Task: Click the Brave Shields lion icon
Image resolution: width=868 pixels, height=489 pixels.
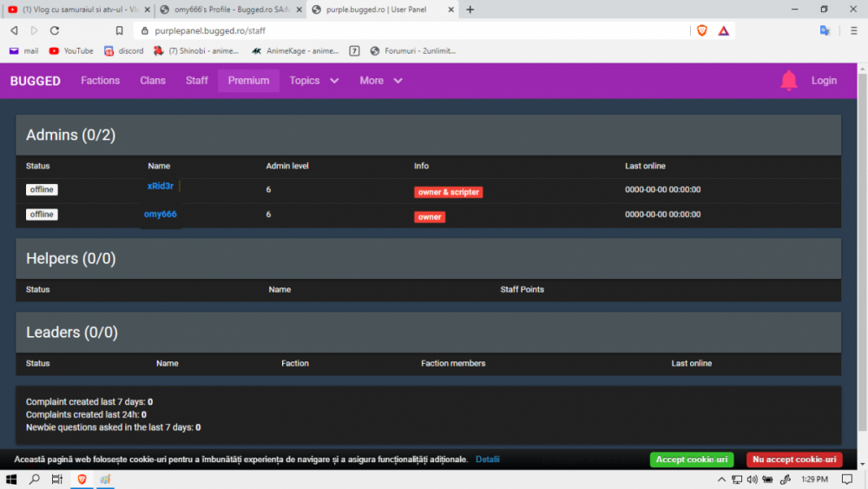Action: pyautogui.click(x=701, y=30)
